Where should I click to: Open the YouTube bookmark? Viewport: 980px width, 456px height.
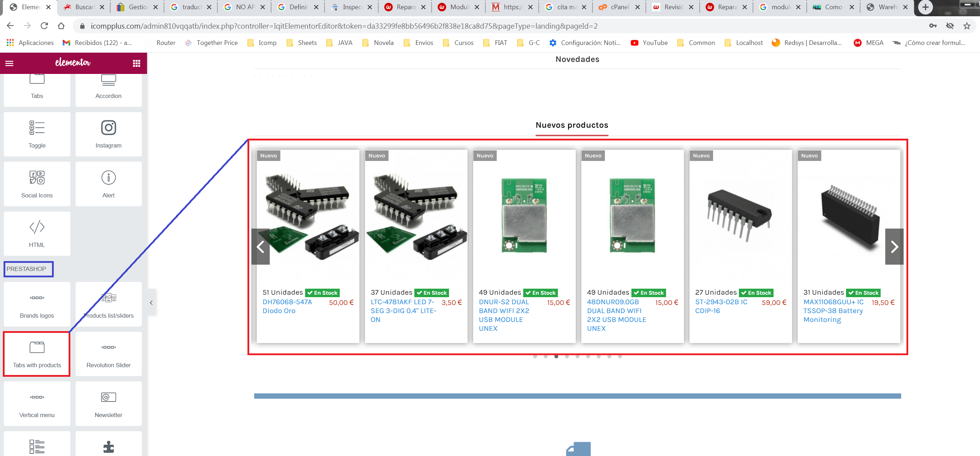(649, 43)
